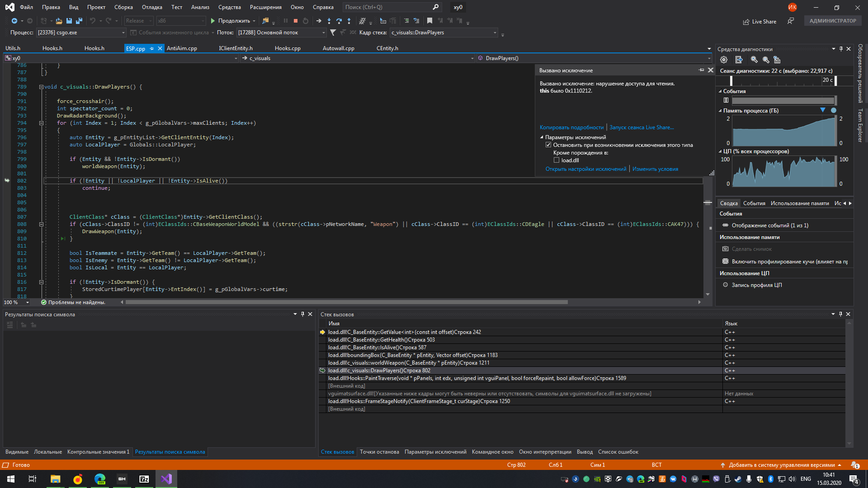Uncheck stop on this exception type

pyautogui.click(x=548, y=145)
